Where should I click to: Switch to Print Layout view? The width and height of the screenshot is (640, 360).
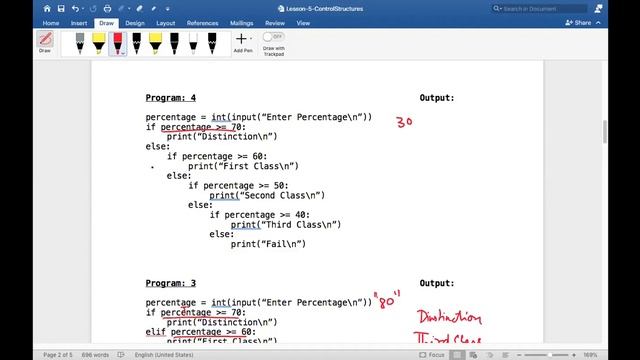point(457,355)
